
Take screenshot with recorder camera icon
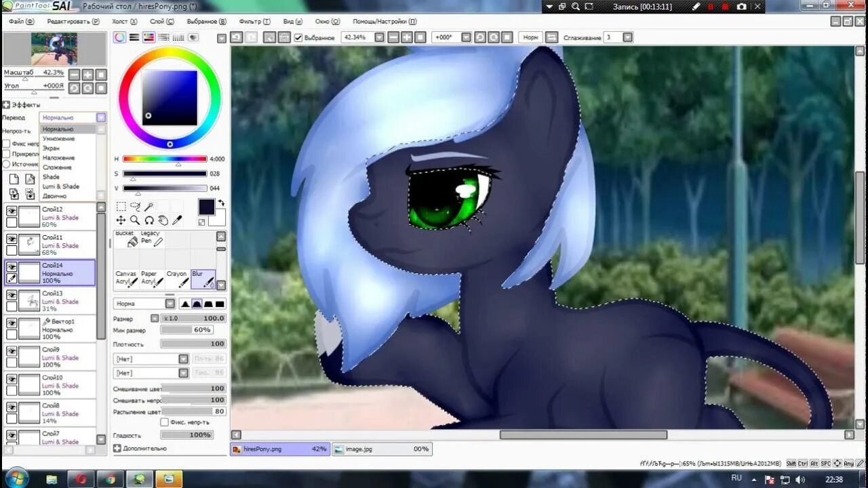click(x=741, y=7)
